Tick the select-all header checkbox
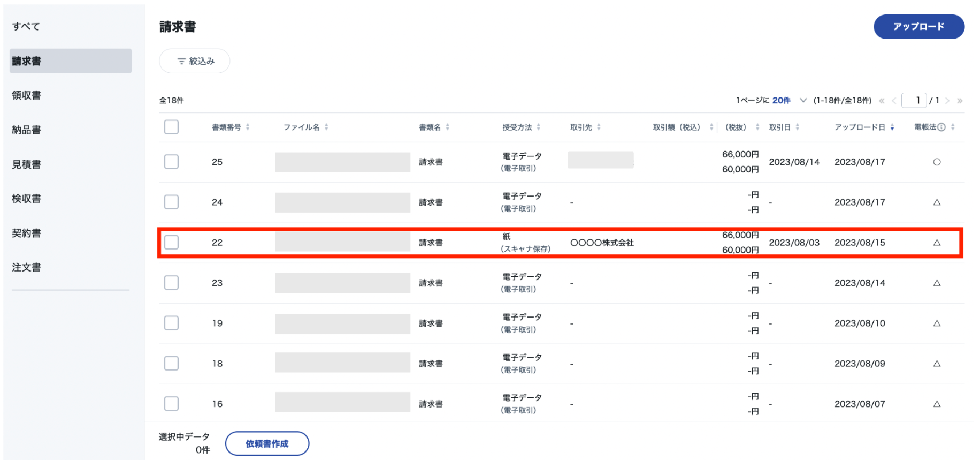 171,127
